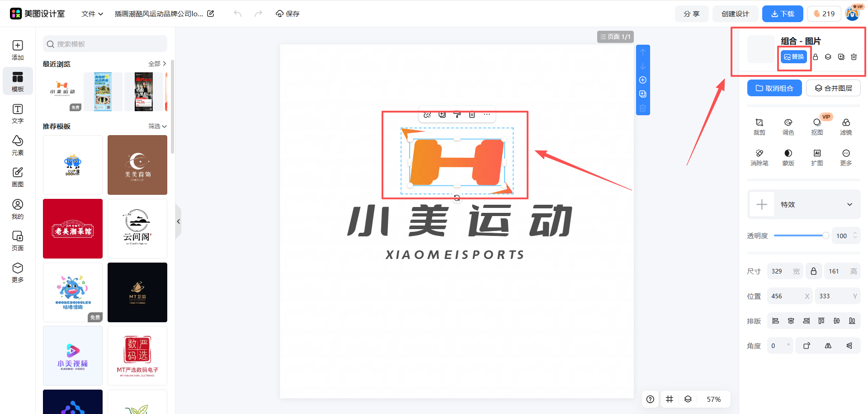
Task: Select the 云间阁 logo template thumbnail
Action: 137,228
